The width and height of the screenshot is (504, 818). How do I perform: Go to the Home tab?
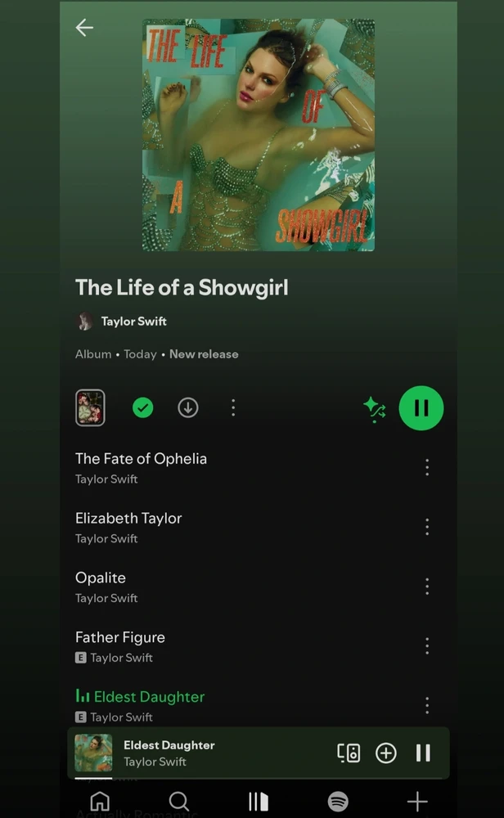tap(100, 801)
